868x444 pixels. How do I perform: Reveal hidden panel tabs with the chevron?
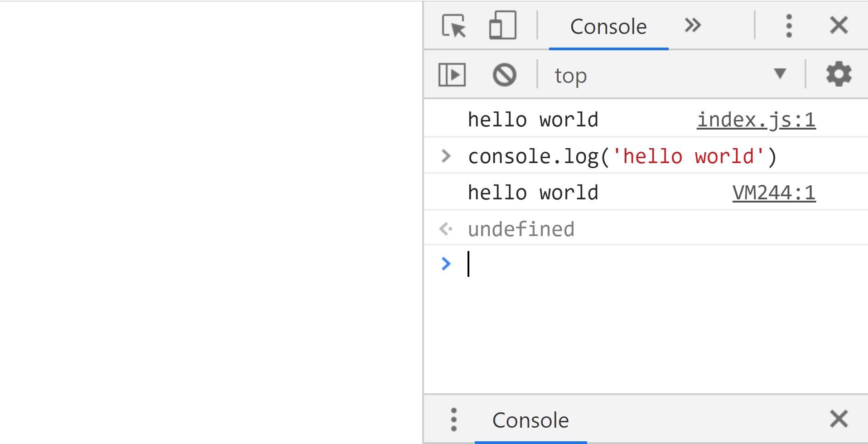(693, 25)
